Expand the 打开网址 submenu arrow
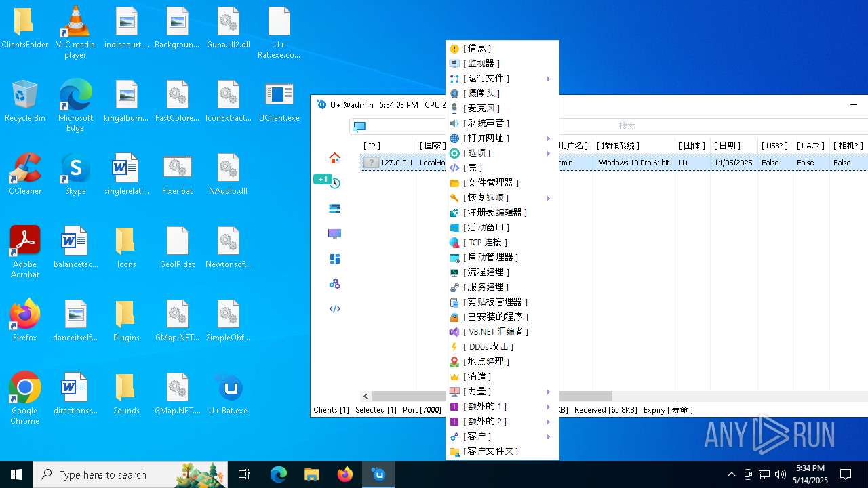Screen dimensions: 868x488 point(548,138)
